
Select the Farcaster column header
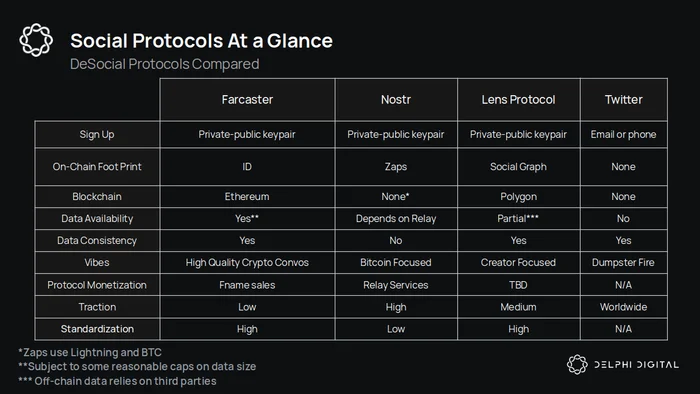[247, 100]
